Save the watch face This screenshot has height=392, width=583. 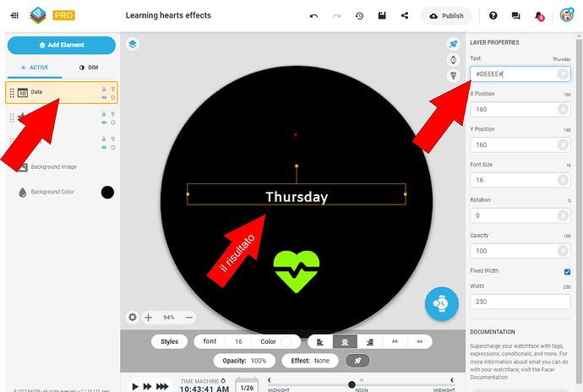coord(382,15)
